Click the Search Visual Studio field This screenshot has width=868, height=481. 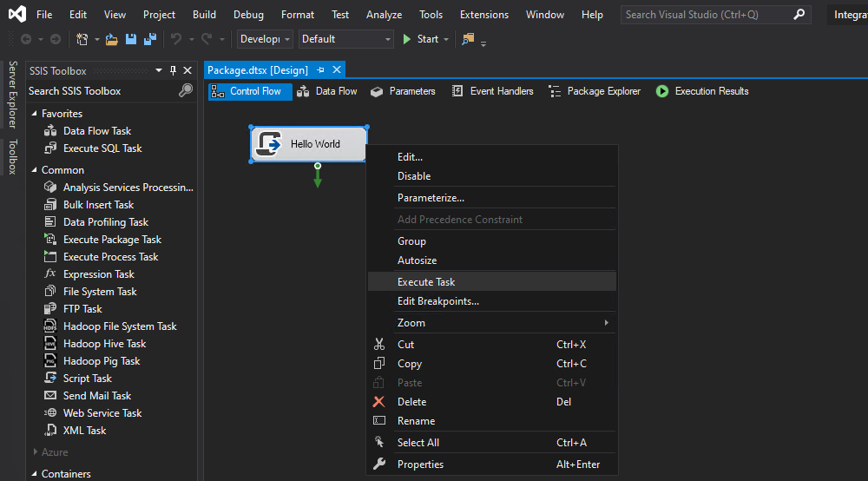click(x=707, y=15)
